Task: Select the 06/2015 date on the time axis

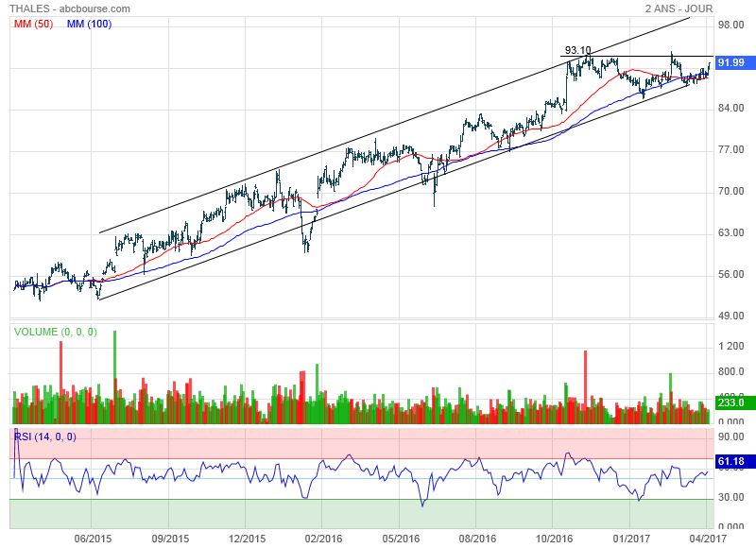Action: 93,539
